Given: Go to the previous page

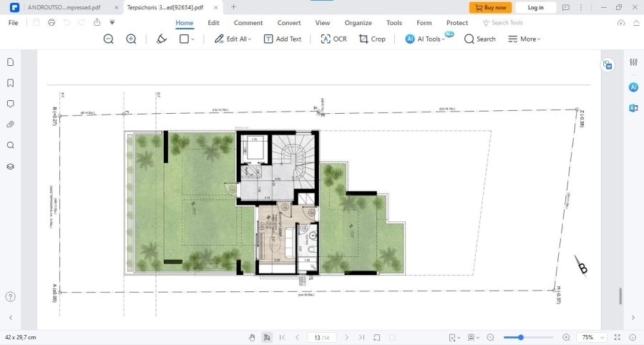Looking at the screenshot, I should pyautogui.click(x=297, y=338).
